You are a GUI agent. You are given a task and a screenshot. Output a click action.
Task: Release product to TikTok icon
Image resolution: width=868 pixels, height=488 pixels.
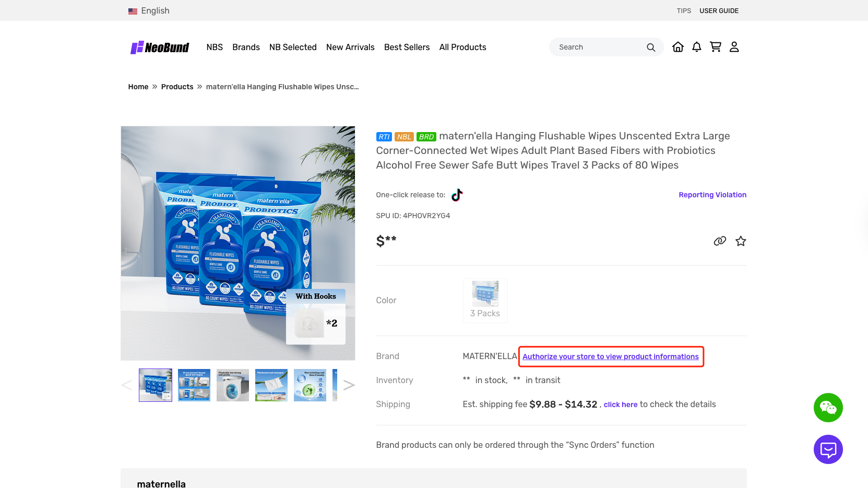pos(457,195)
